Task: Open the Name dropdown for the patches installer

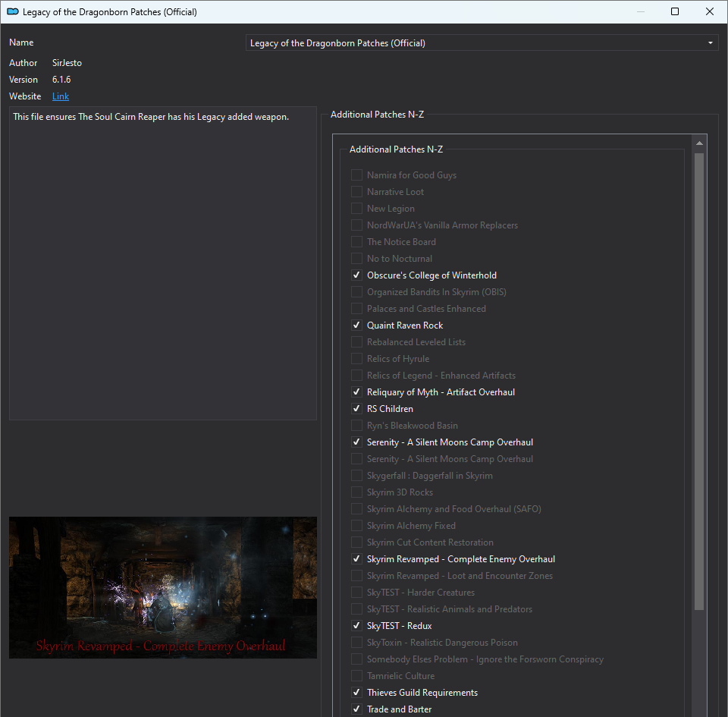Action: coord(482,42)
